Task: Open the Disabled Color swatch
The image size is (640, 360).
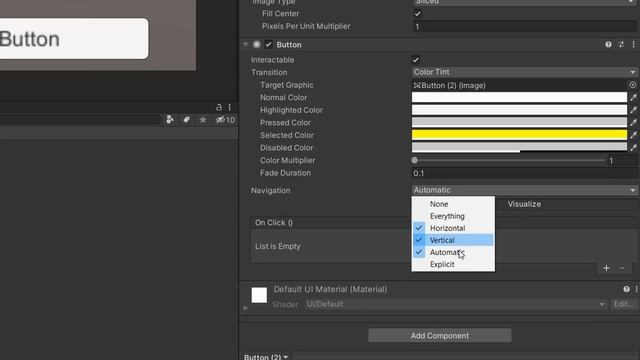Action: click(519, 148)
